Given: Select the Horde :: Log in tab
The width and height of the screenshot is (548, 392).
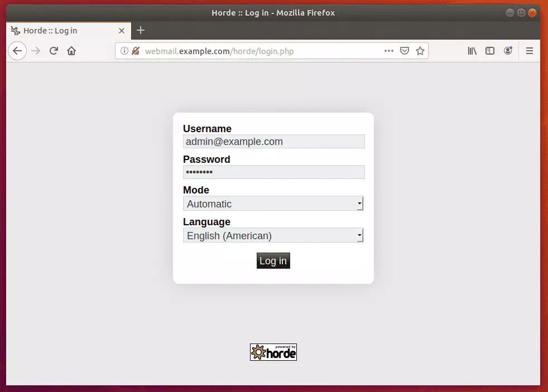Looking at the screenshot, I should click(x=69, y=31).
